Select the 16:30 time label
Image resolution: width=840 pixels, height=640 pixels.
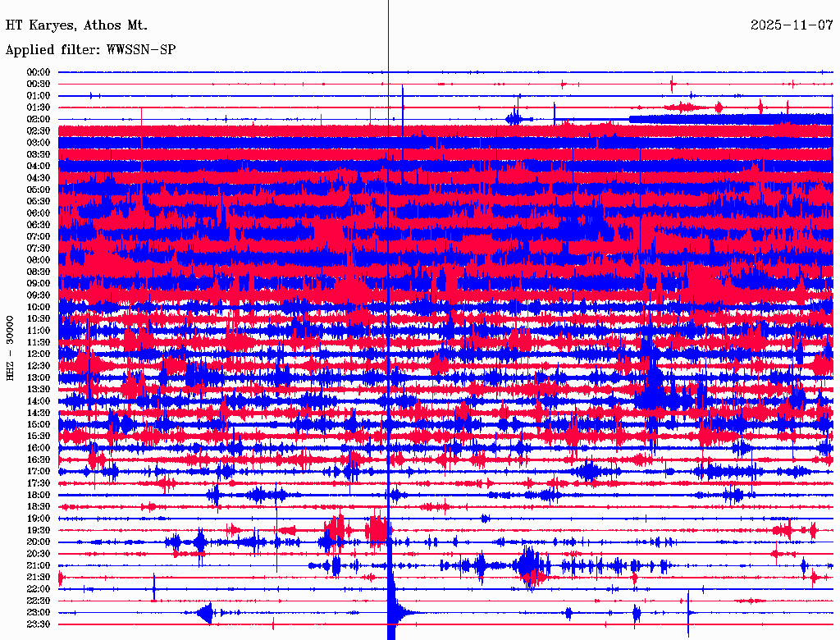pos(39,460)
